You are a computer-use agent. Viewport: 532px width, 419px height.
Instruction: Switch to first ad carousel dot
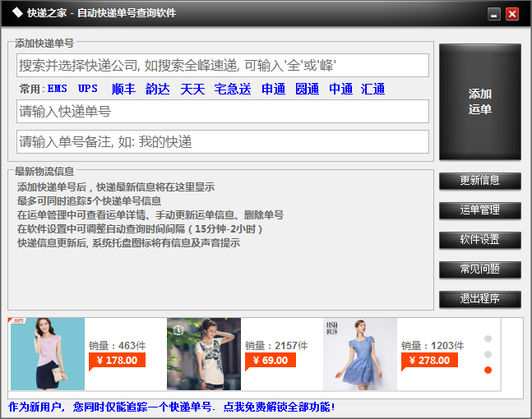coord(488,338)
